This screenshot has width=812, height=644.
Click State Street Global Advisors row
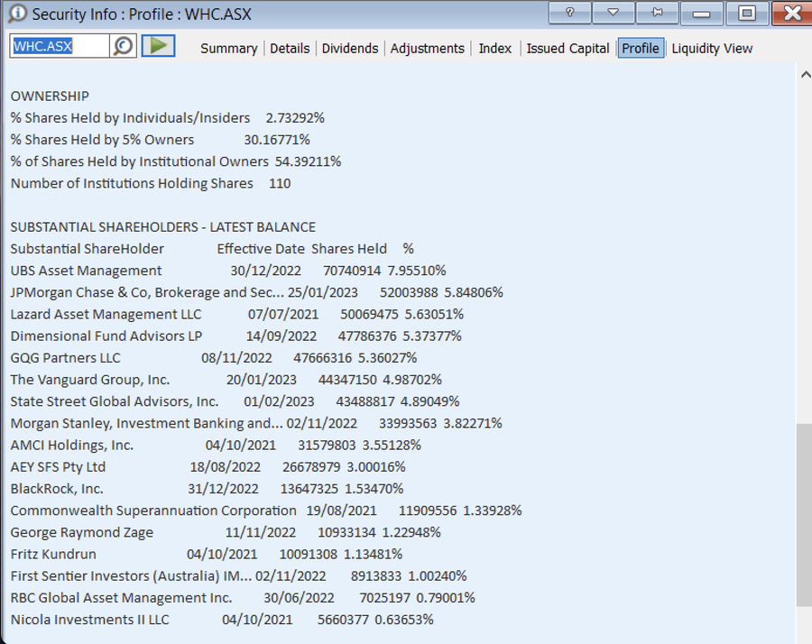[x=235, y=401]
